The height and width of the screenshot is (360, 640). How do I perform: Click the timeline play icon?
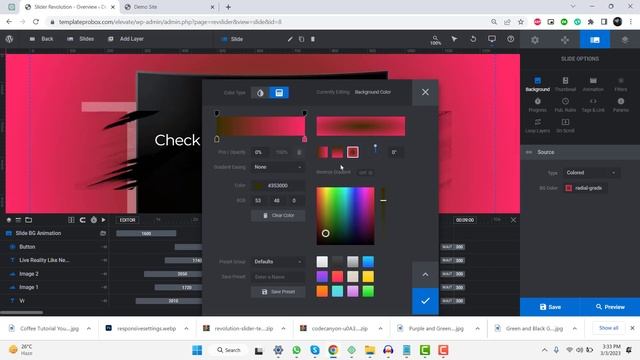point(104,220)
